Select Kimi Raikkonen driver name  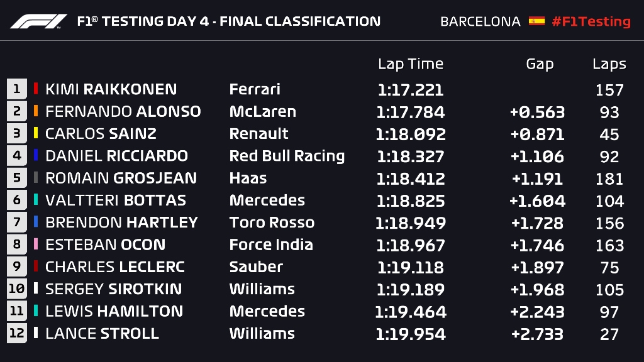(x=111, y=89)
